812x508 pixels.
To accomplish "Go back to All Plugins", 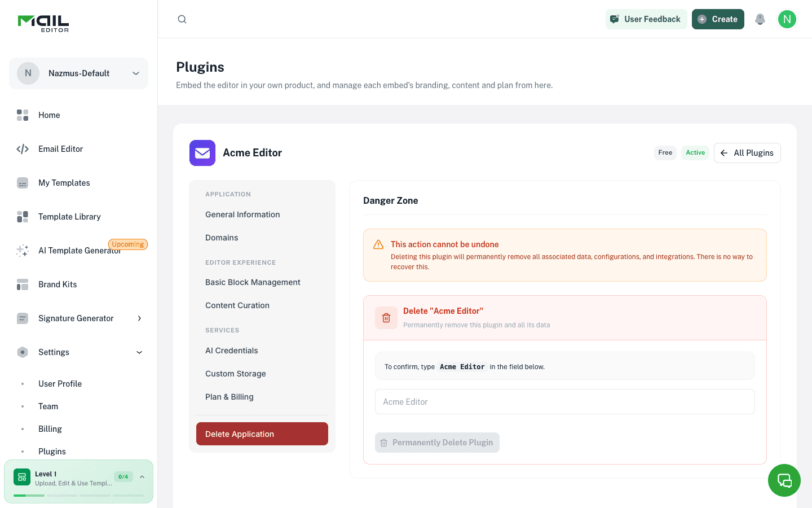I will 747,153.
